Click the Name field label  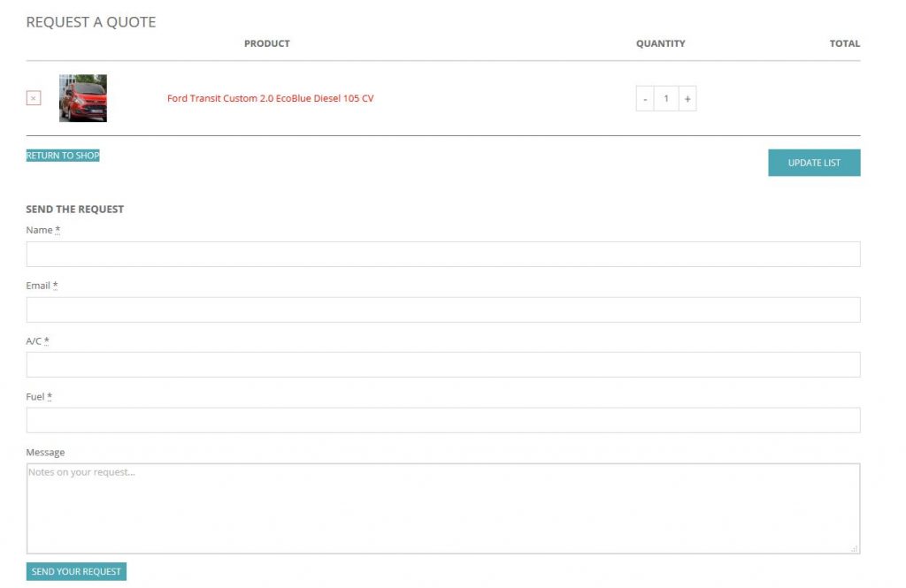tap(42, 230)
